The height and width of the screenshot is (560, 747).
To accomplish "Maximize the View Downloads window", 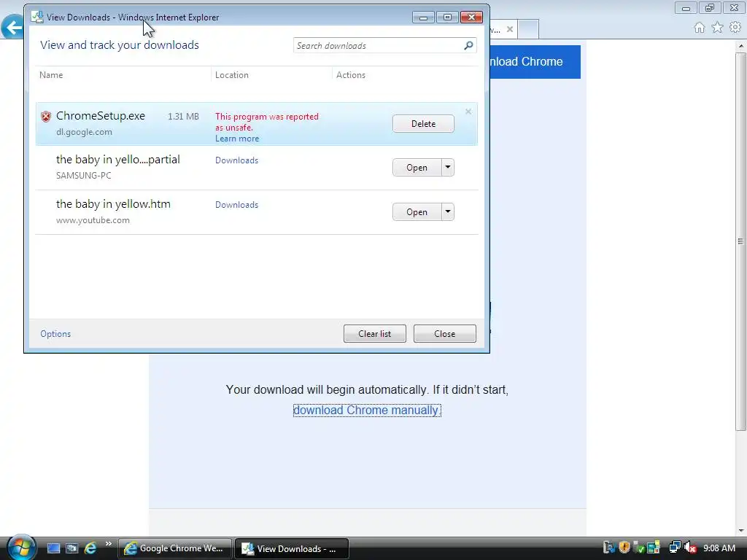I will [x=447, y=17].
